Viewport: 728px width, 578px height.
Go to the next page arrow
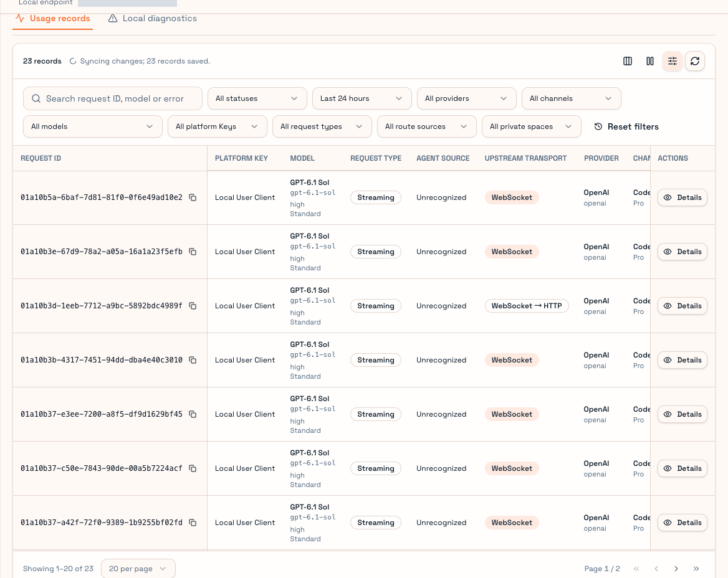click(x=676, y=569)
